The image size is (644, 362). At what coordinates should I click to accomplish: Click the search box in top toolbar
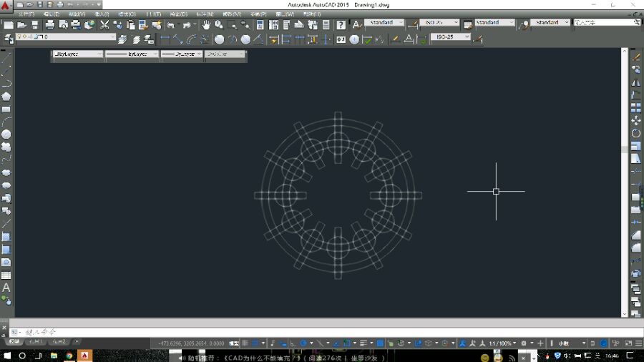(607, 23)
